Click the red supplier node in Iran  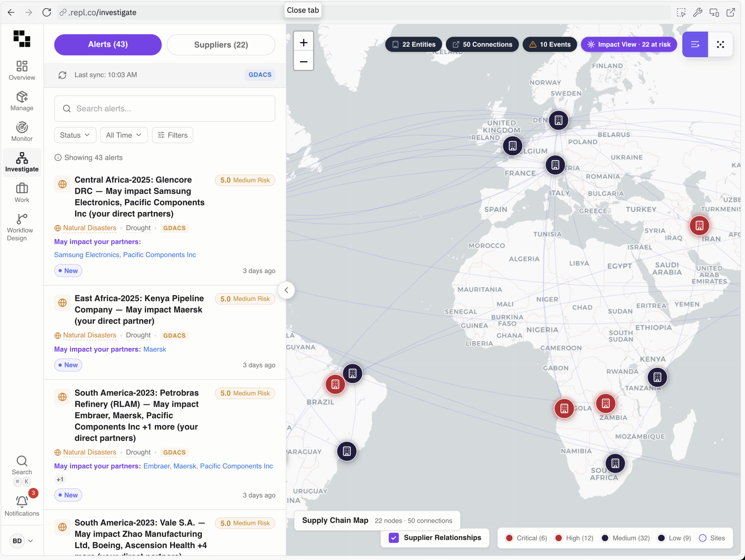coord(699,225)
